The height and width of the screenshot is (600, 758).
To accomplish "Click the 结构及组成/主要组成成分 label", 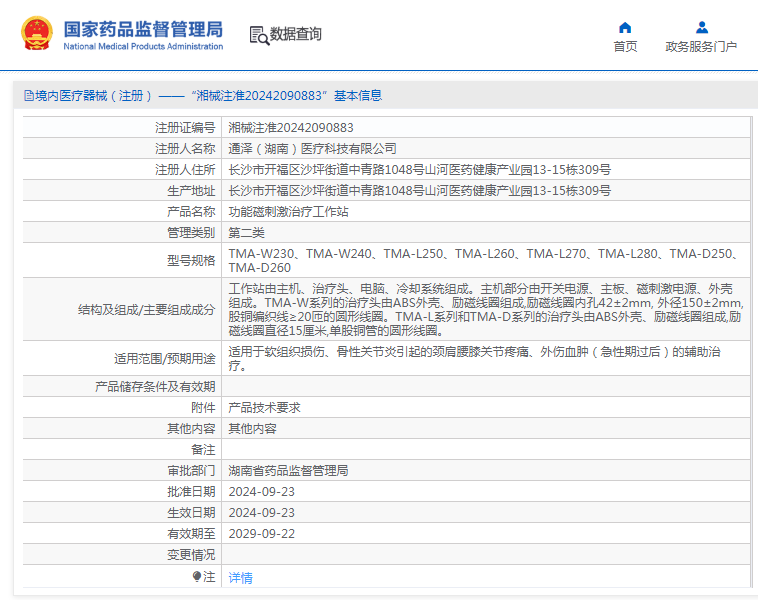I will pyautogui.click(x=146, y=309).
